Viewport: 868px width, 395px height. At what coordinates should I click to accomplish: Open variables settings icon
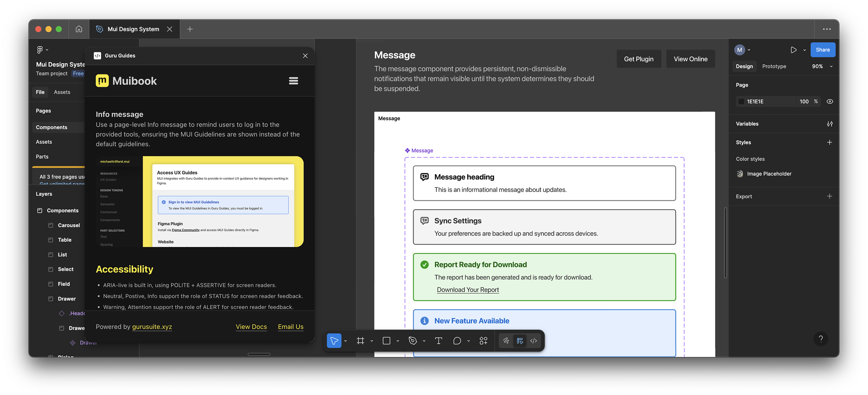pyautogui.click(x=830, y=124)
